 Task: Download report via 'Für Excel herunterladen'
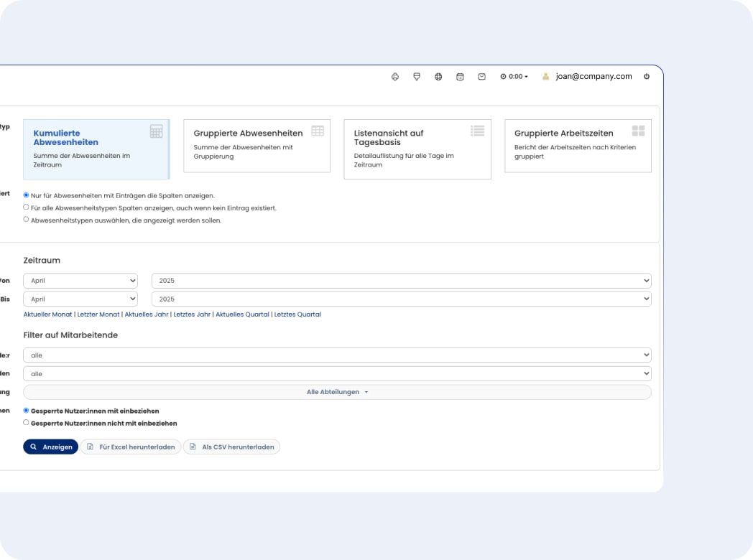[131, 447]
